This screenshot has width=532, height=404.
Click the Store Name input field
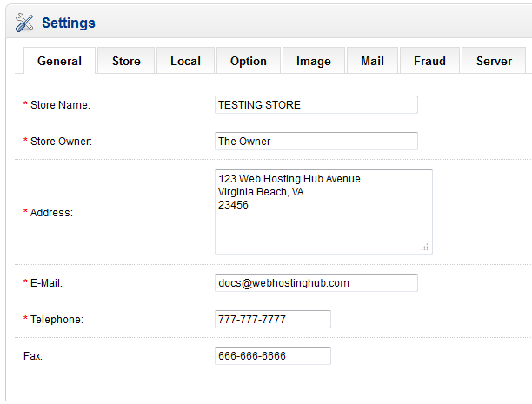point(316,104)
